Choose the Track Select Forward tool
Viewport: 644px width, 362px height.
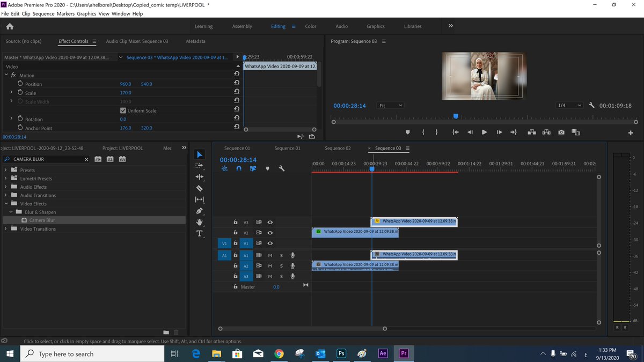[199, 166]
